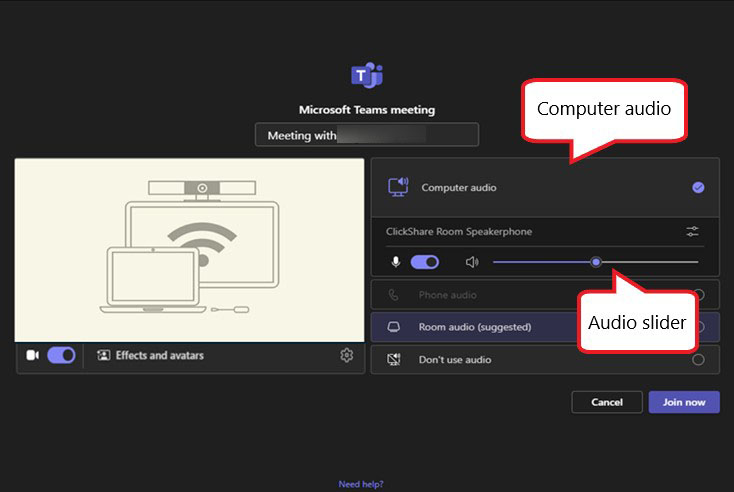
Task: Click the Don't use audio icon
Action: (394, 360)
